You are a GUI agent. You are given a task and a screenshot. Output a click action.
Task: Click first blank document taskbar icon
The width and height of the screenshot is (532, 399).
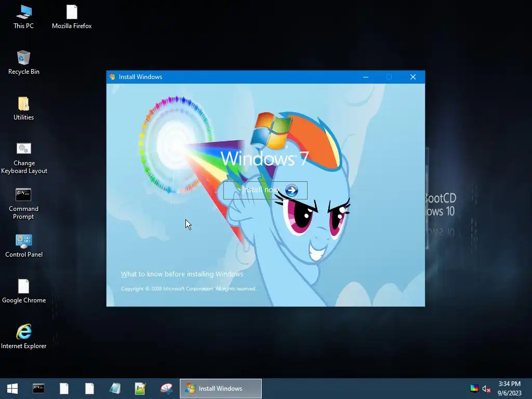coord(64,389)
